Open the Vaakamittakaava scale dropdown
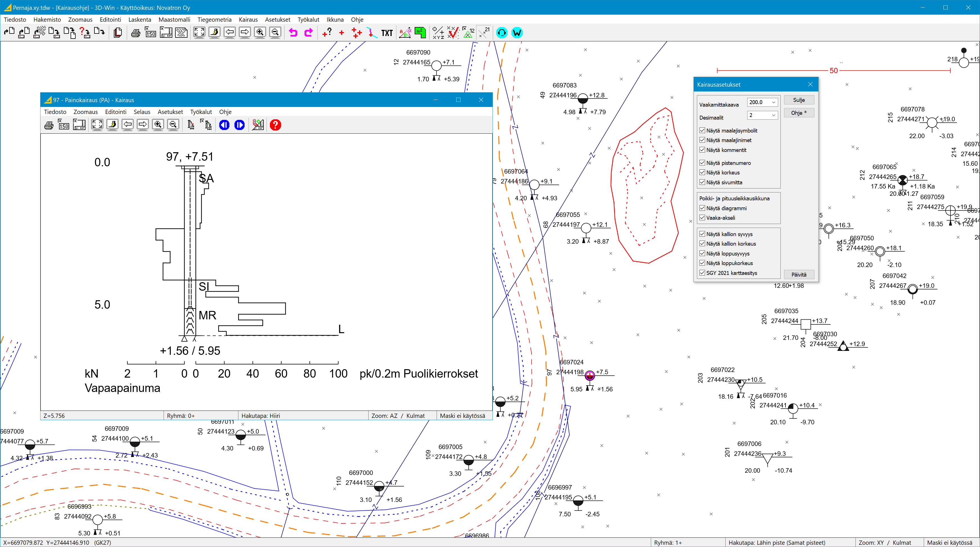 click(773, 102)
